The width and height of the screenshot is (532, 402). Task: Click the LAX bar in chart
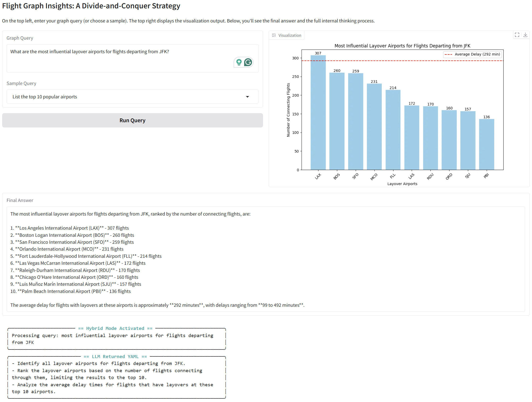(x=318, y=113)
